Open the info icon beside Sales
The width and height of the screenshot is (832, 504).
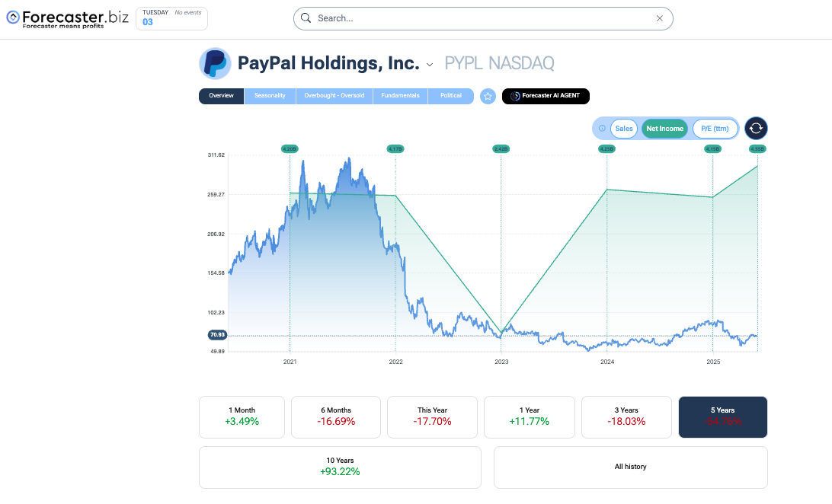[602, 129]
